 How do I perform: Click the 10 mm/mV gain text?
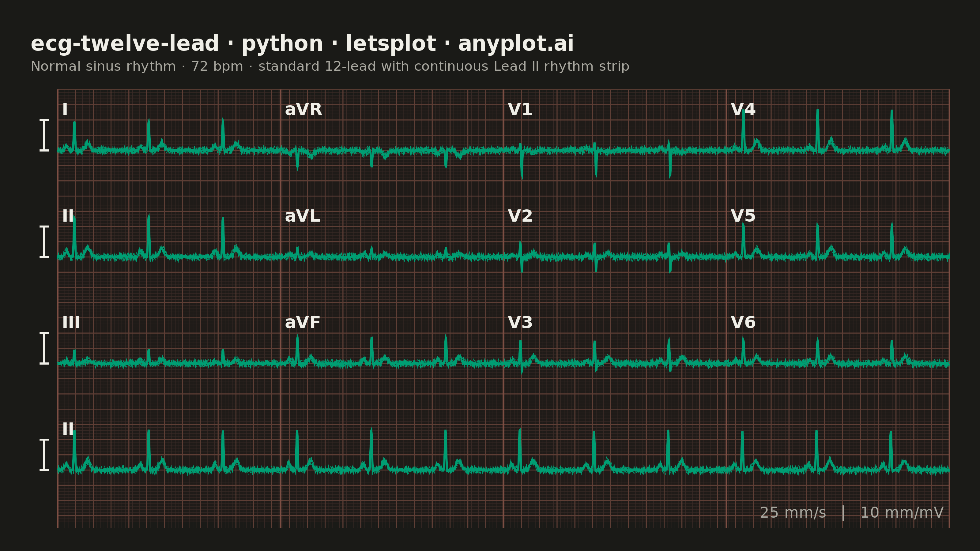tap(902, 513)
